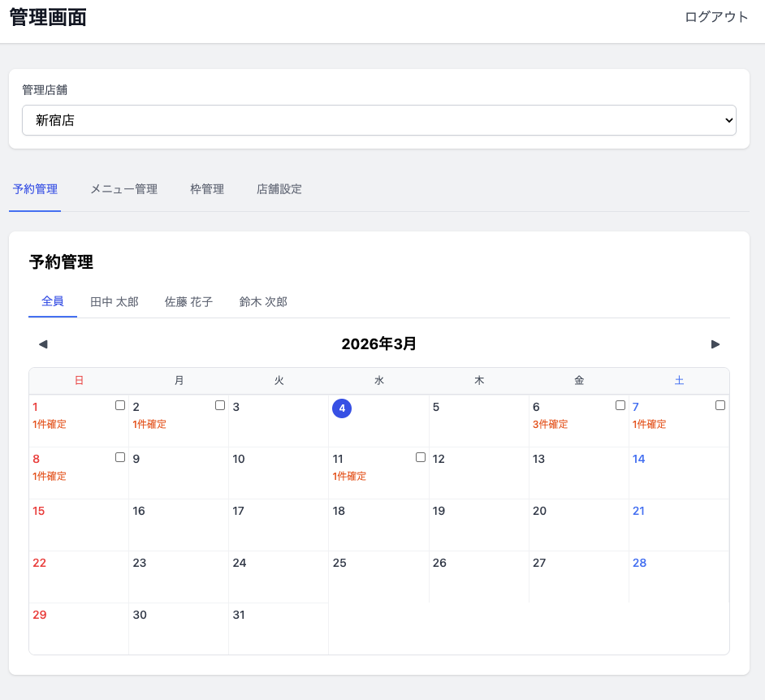765x700 pixels.
Task: Open the 枠管理 tab
Action: pyautogui.click(x=207, y=189)
